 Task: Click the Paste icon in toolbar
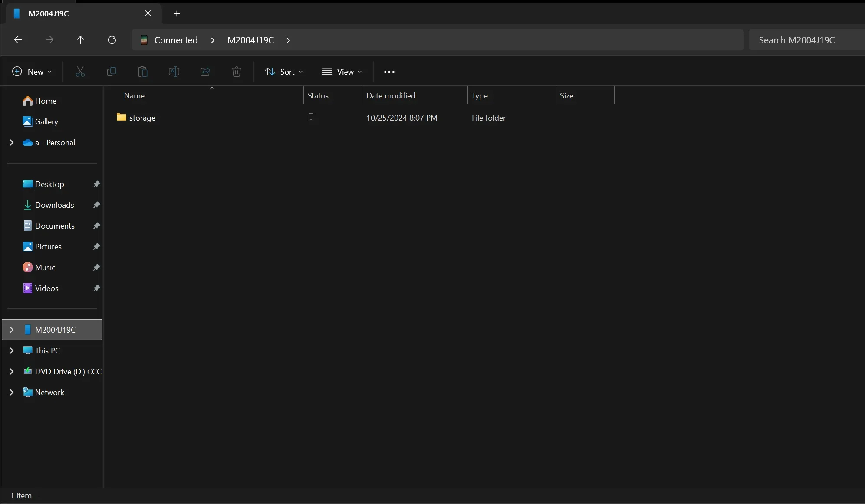pyautogui.click(x=142, y=72)
